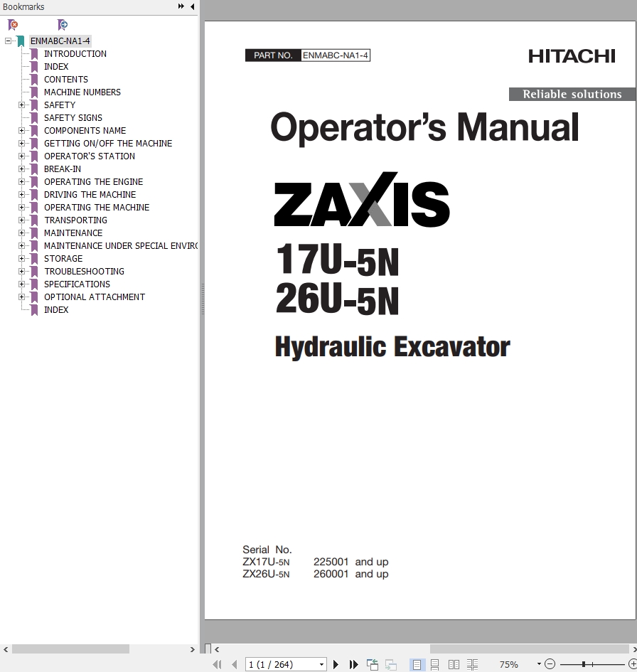Open the first INDEX bookmark below INTRODUCTION

pyautogui.click(x=56, y=67)
